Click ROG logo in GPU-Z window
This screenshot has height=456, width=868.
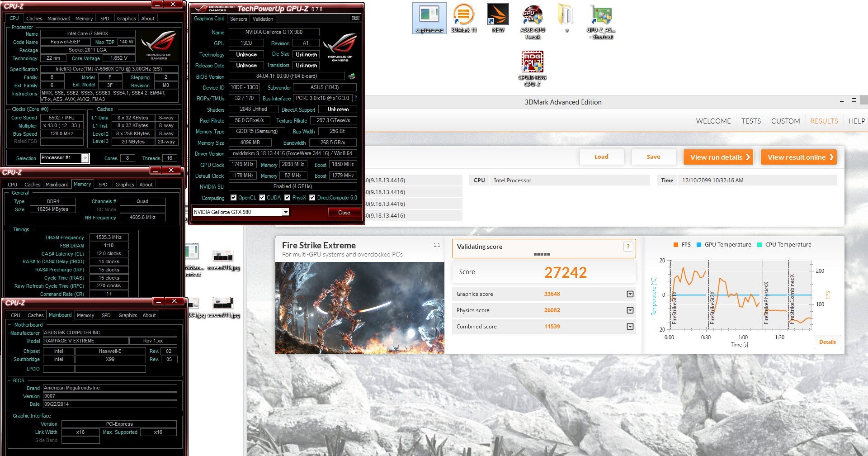[340, 47]
